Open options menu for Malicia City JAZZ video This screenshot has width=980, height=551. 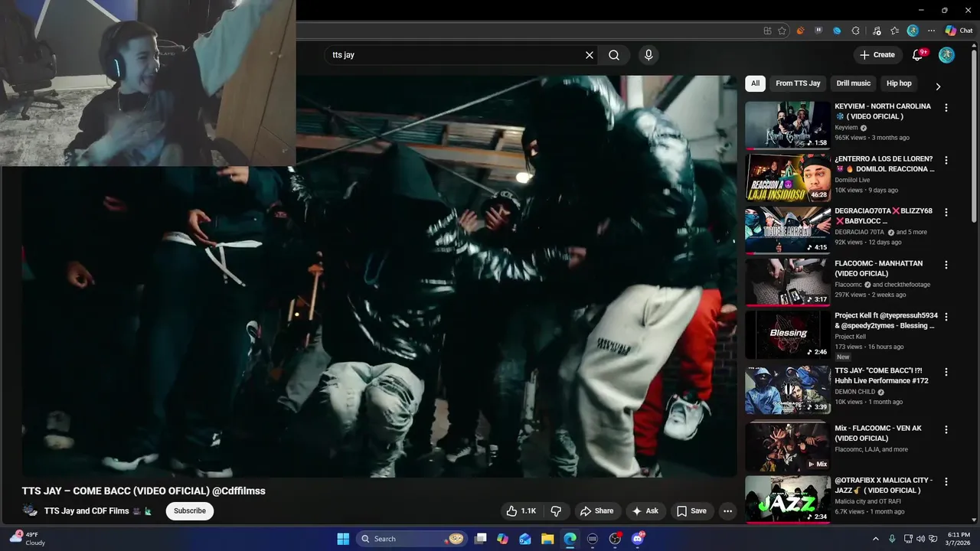click(x=946, y=482)
